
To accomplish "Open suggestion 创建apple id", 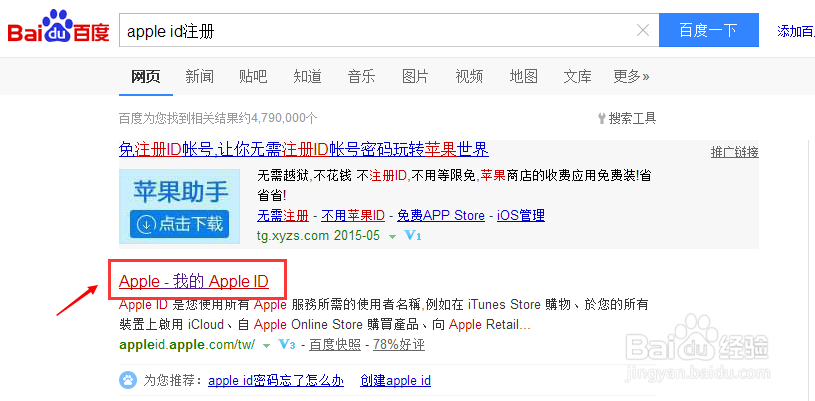I will click(396, 381).
